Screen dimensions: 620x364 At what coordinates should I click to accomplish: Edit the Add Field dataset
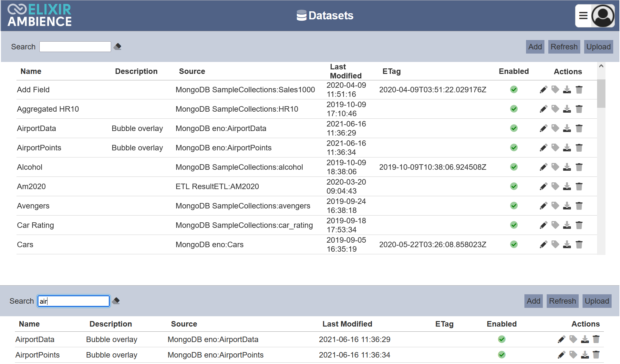(x=543, y=90)
